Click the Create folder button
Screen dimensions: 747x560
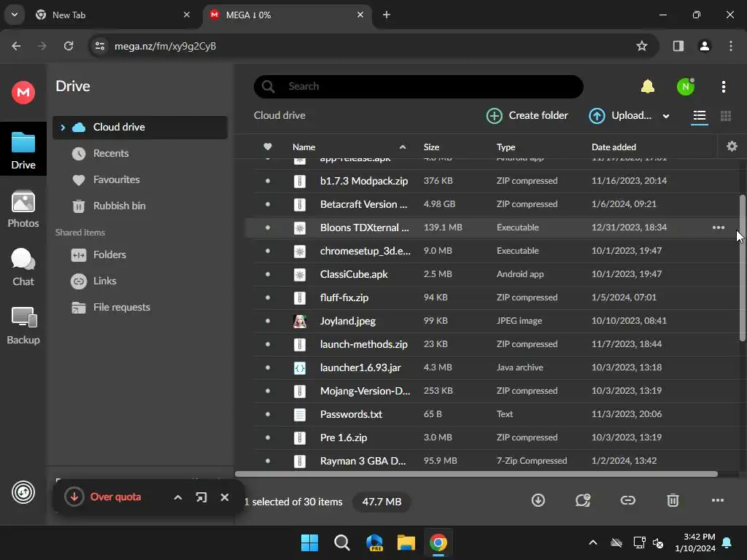[x=527, y=116]
